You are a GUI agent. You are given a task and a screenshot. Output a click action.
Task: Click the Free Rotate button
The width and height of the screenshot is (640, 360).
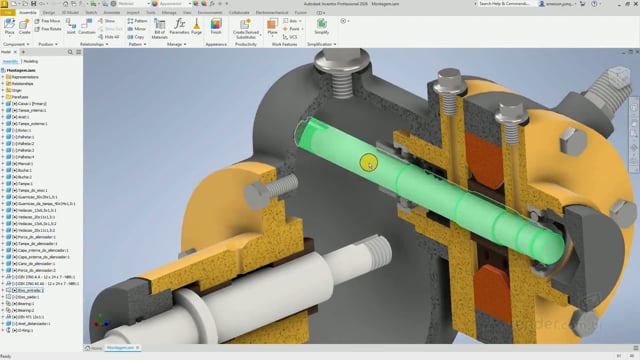(48, 29)
